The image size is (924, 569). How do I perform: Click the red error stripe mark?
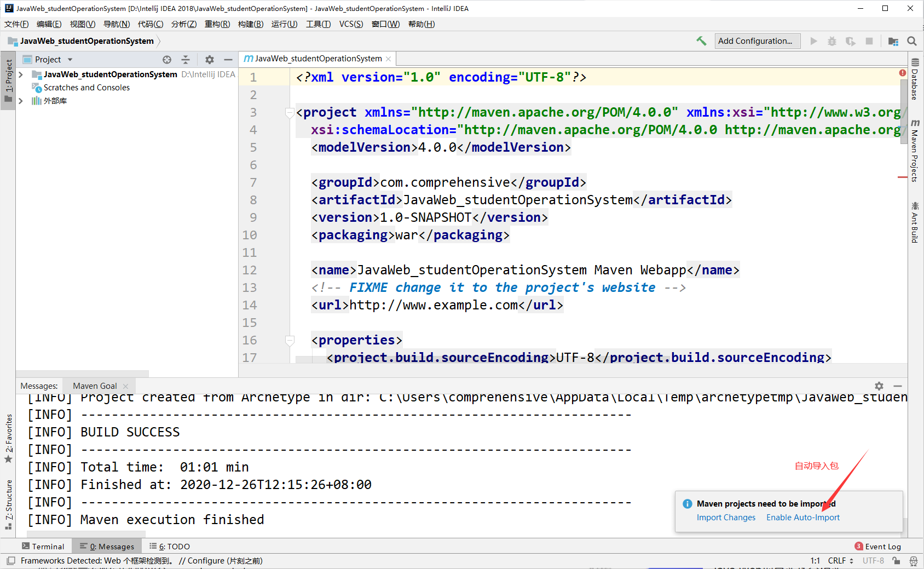coord(903,177)
